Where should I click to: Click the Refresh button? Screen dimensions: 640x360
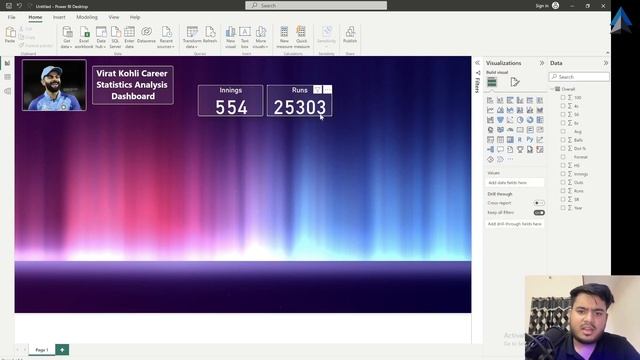[210, 35]
